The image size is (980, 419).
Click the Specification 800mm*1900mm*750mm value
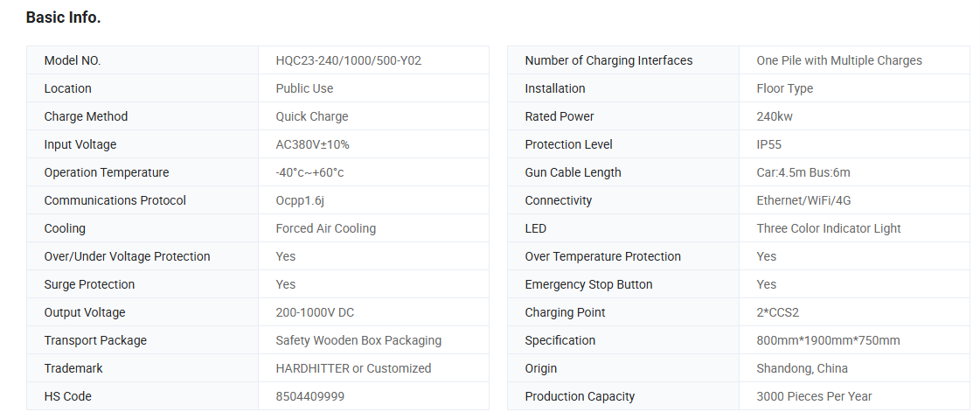pos(828,340)
